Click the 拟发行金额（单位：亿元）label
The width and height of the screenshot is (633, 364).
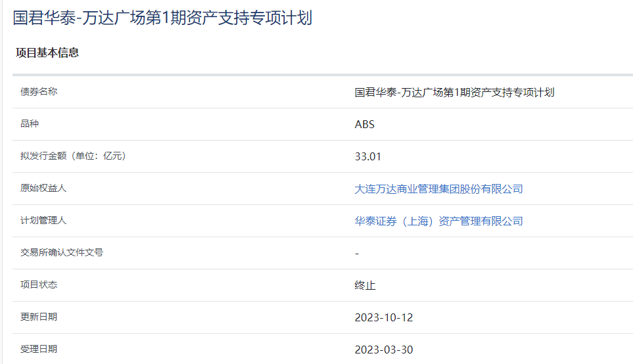[73, 156]
